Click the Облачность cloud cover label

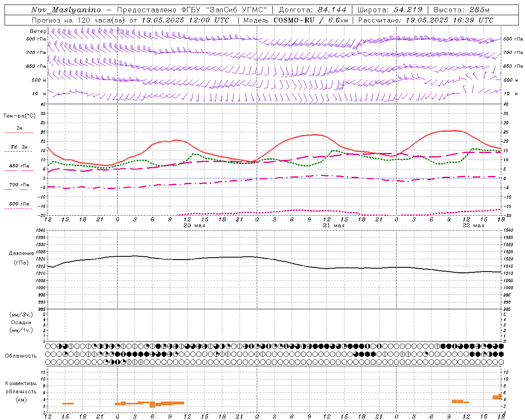[x=21, y=356]
